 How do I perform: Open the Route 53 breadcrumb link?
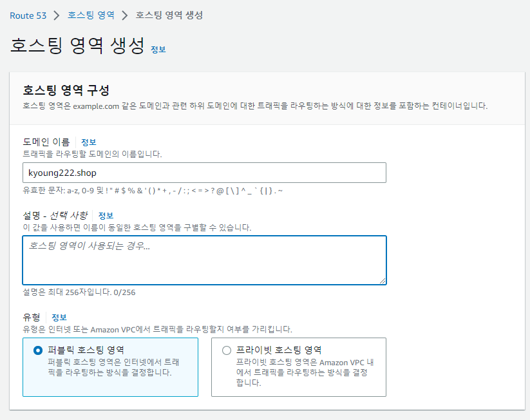pyautogui.click(x=28, y=15)
